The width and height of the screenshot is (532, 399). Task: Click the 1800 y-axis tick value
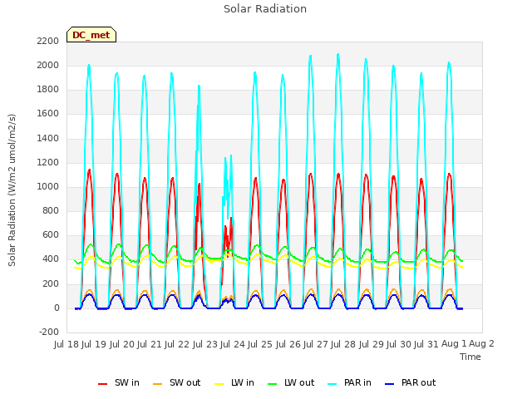click(48, 90)
